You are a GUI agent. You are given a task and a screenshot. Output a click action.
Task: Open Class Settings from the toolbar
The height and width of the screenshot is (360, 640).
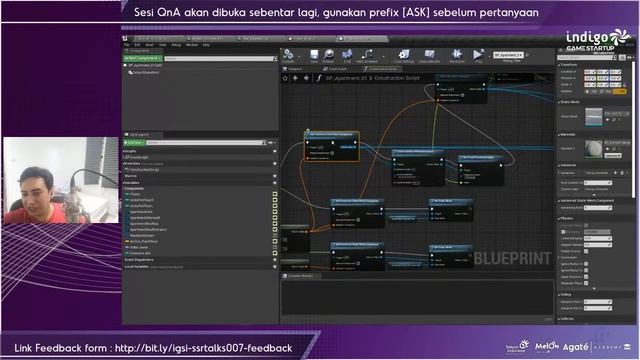coord(404,56)
